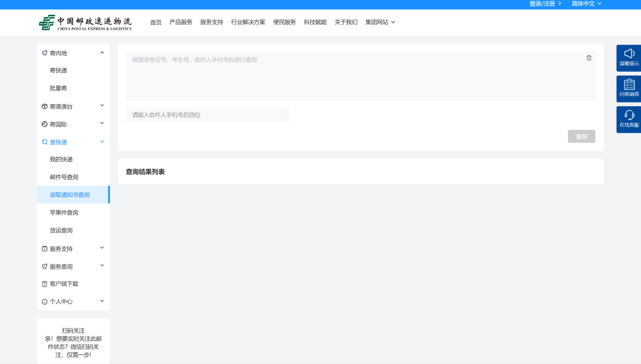Click 客户端下载 label in sidebar
Screen dimensions: 641x364
tap(64, 284)
